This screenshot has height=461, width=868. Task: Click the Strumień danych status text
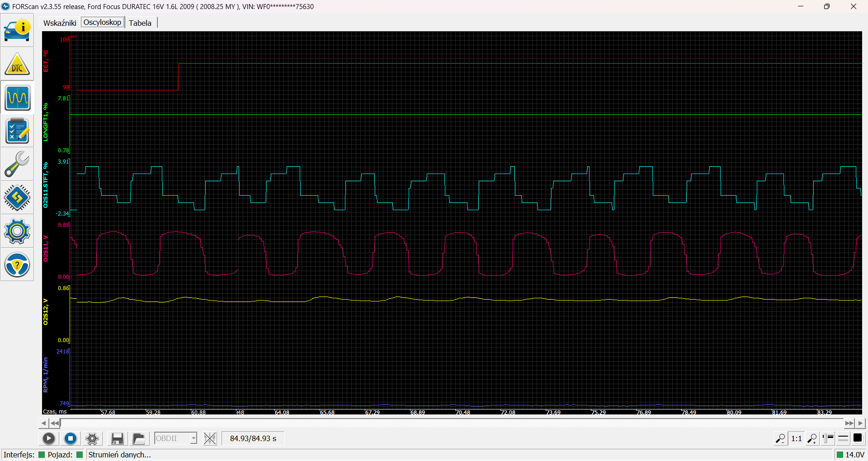(x=120, y=455)
